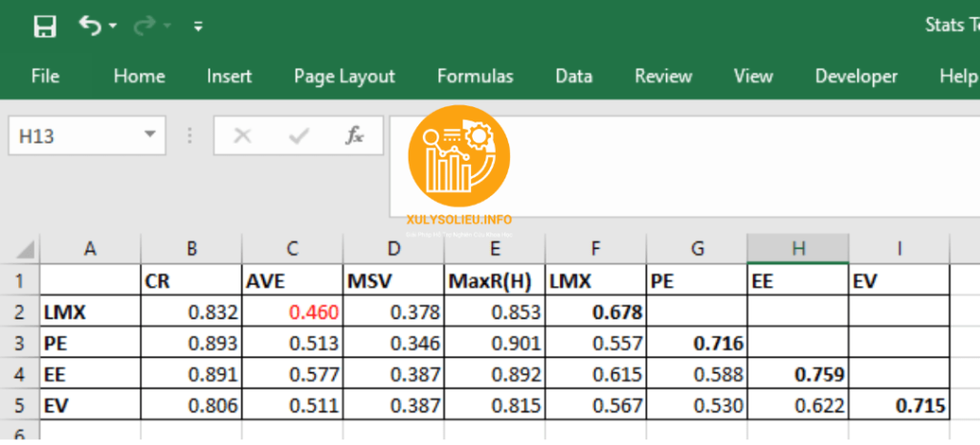
Task: Click cell with value 0.832
Action: click(191, 312)
